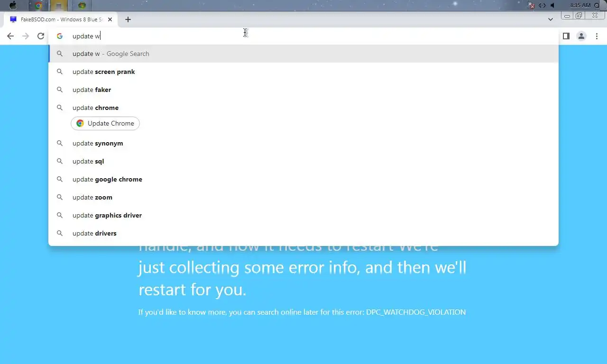Screen dimensions: 607x364
Task: Click the round power icon next to the clock
Action: 597,5
